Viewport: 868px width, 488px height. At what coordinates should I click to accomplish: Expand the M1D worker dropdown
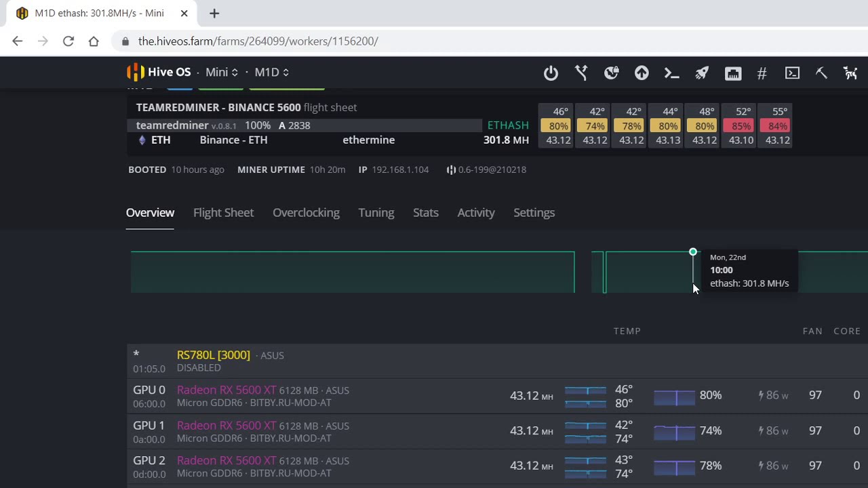(271, 73)
